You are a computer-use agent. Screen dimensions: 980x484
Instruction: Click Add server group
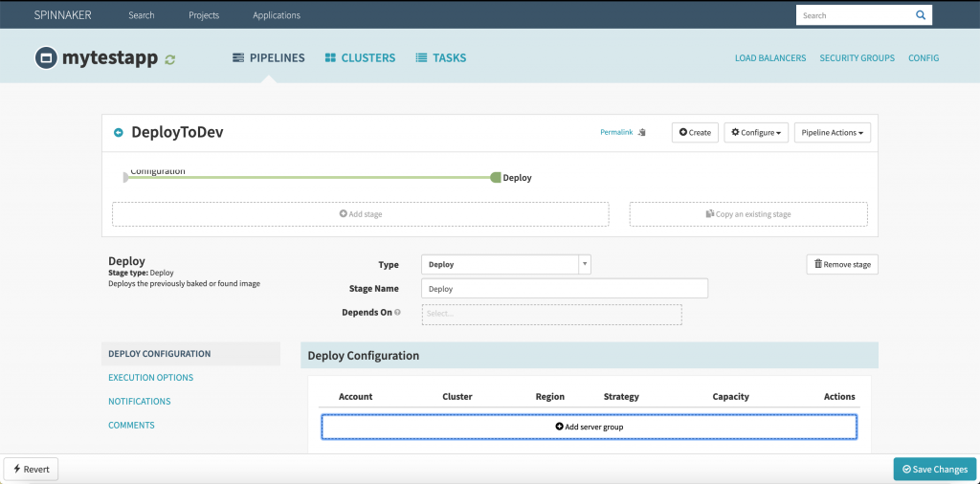coord(589,427)
